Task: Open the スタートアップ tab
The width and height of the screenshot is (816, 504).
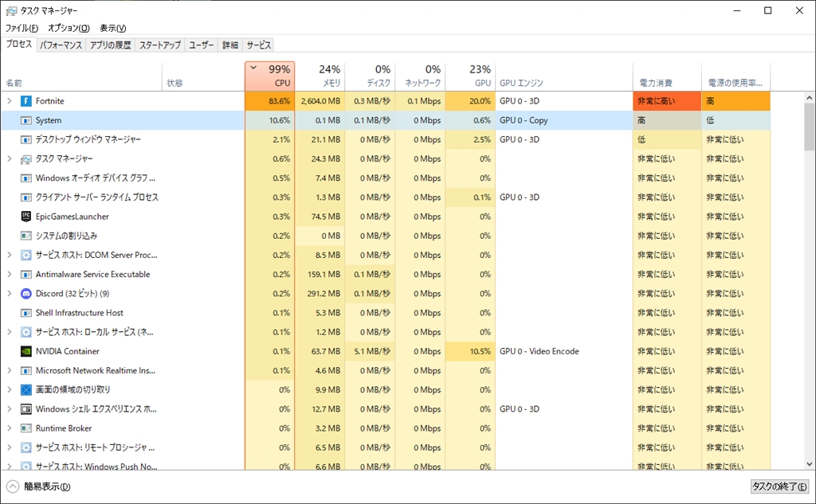Action: 159,45
